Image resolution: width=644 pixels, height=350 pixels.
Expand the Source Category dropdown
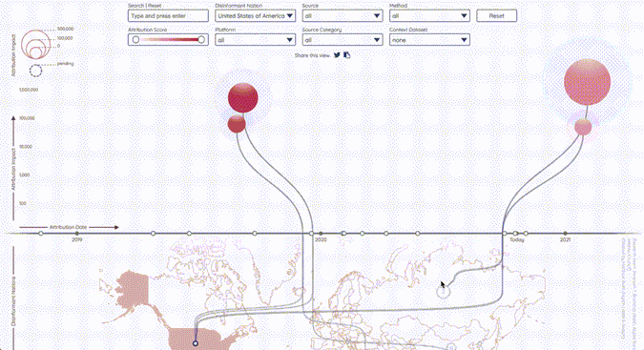pyautogui.click(x=343, y=40)
